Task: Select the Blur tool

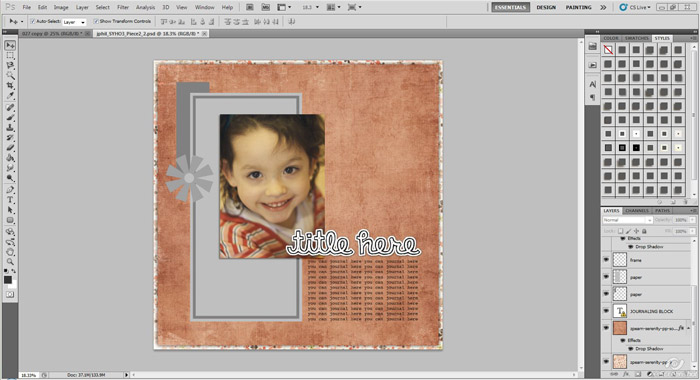Action: pyautogui.click(x=10, y=168)
